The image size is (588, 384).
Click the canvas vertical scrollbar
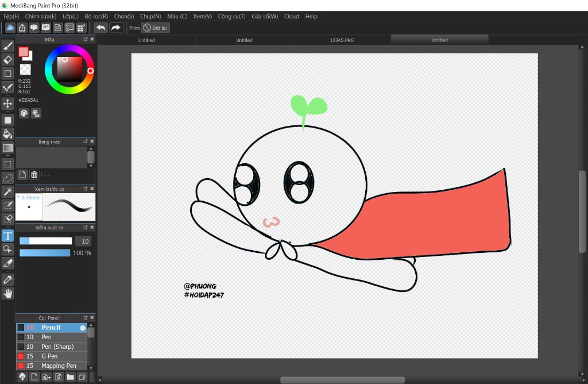[582, 212]
